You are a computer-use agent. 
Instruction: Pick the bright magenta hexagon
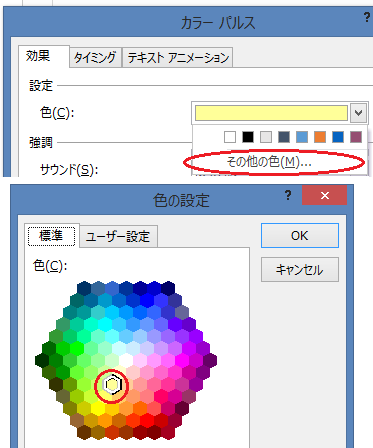click(x=182, y=360)
